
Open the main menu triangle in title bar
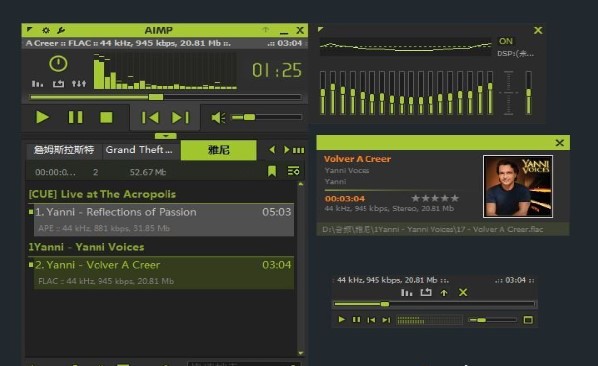(x=30, y=29)
